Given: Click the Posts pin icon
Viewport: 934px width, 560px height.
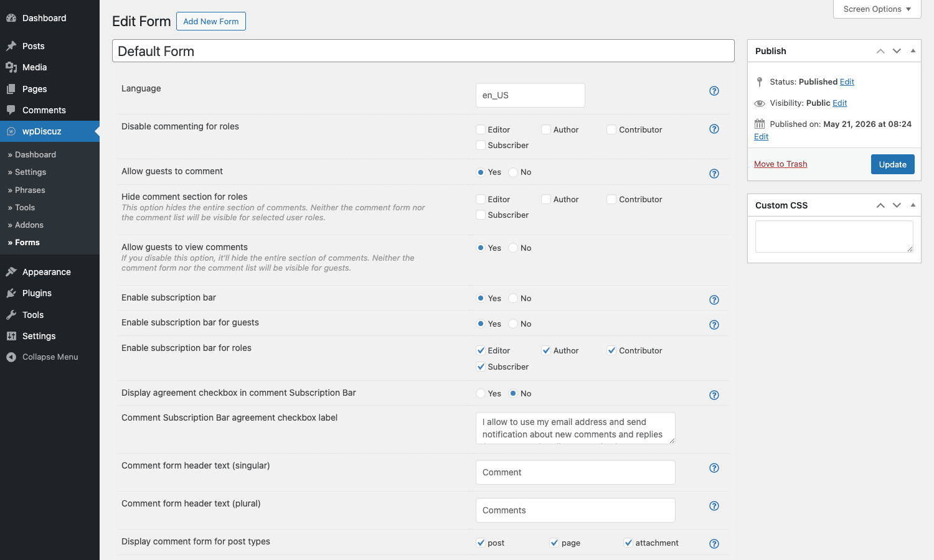Looking at the screenshot, I should pyautogui.click(x=11, y=46).
